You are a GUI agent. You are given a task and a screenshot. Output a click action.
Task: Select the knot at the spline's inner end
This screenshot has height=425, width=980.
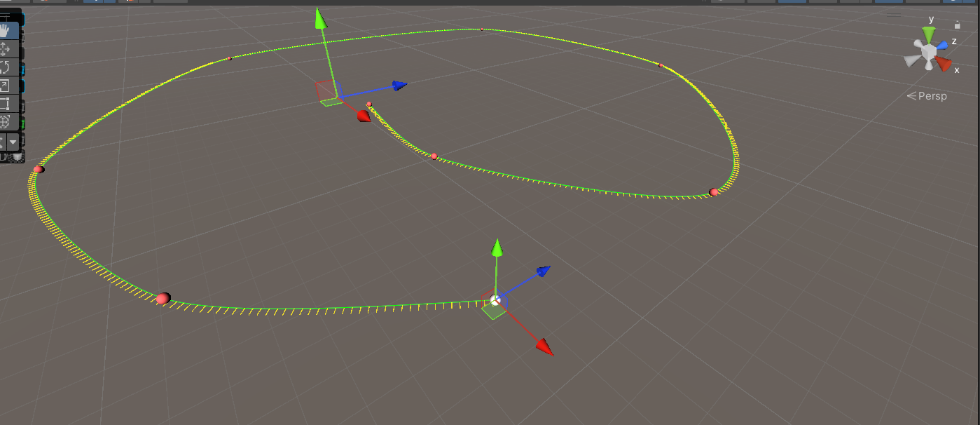[x=369, y=104]
